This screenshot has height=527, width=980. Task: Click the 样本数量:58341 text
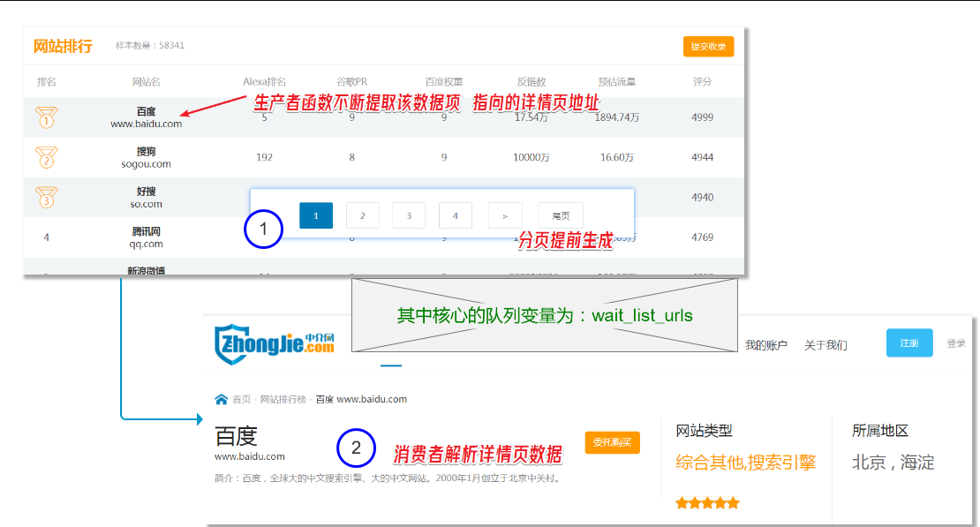coord(150,45)
